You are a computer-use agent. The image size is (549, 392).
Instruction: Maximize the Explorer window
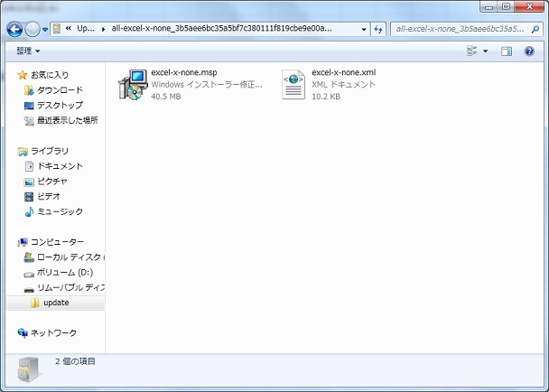tap(506, 7)
